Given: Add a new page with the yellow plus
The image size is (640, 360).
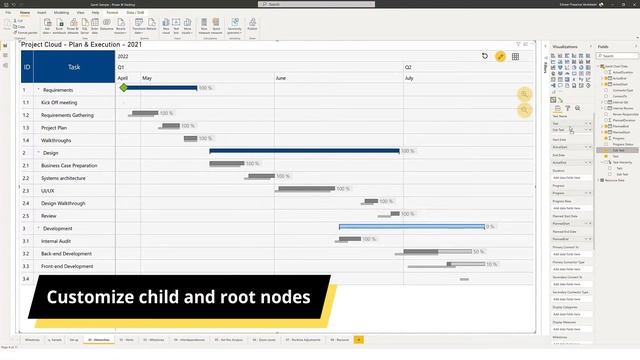Looking at the screenshot, I should (359, 340).
